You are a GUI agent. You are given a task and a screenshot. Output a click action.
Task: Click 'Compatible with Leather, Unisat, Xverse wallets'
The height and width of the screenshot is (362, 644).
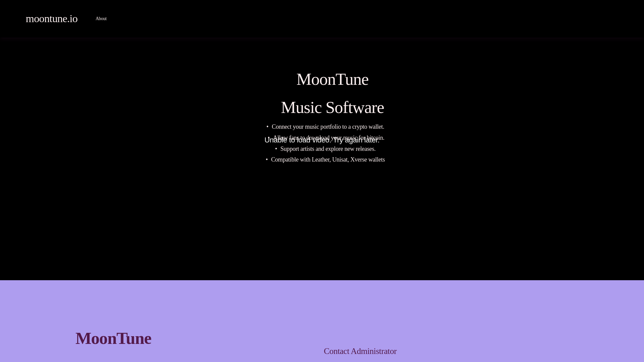(x=328, y=160)
